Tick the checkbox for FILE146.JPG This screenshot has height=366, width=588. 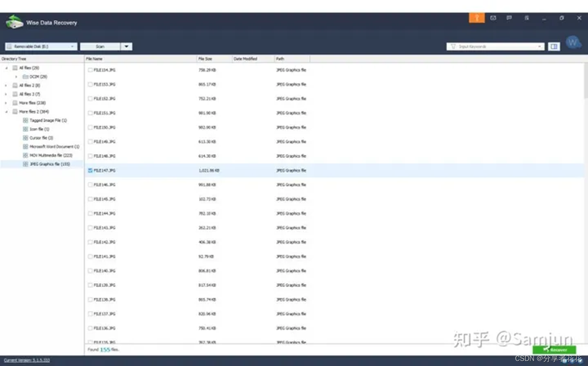[90, 185]
